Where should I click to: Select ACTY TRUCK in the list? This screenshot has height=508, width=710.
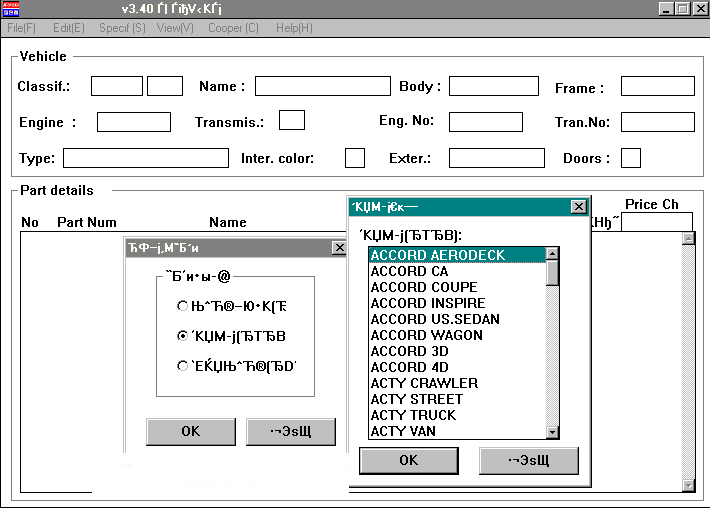[457, 415]
